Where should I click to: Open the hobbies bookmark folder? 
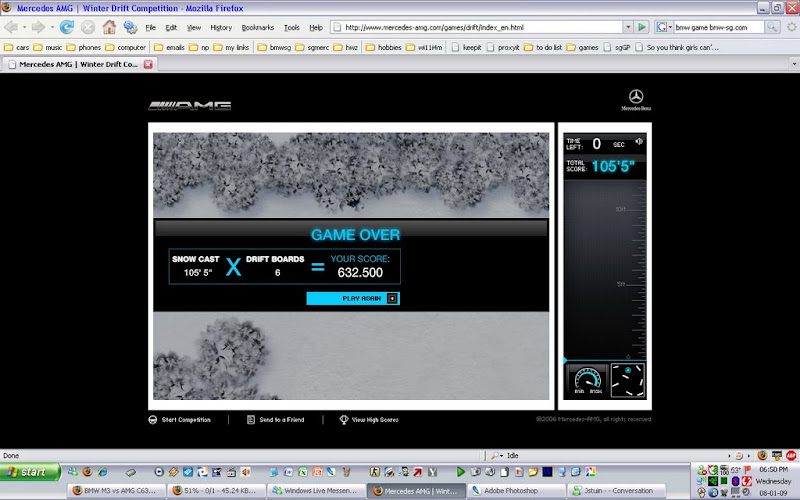384,47
